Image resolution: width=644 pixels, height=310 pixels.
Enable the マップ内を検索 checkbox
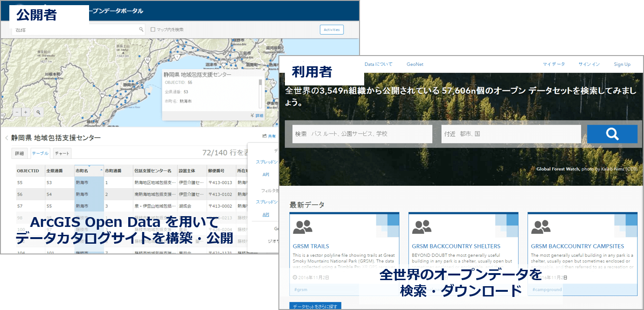coord(153,29)
